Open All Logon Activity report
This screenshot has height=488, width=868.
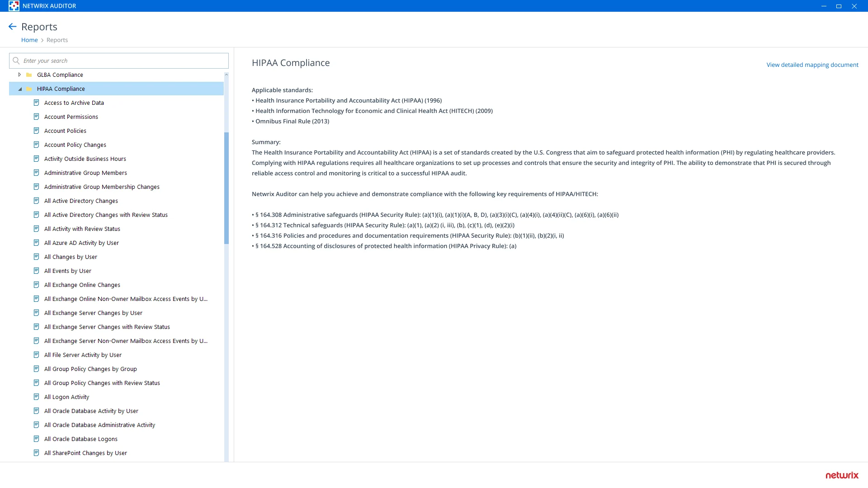[x=66, y=397]
